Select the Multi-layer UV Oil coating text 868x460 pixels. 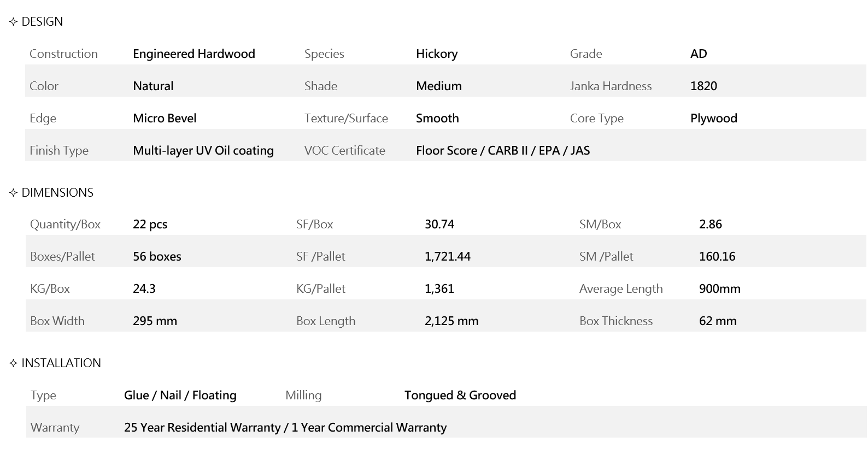(203, 151)
